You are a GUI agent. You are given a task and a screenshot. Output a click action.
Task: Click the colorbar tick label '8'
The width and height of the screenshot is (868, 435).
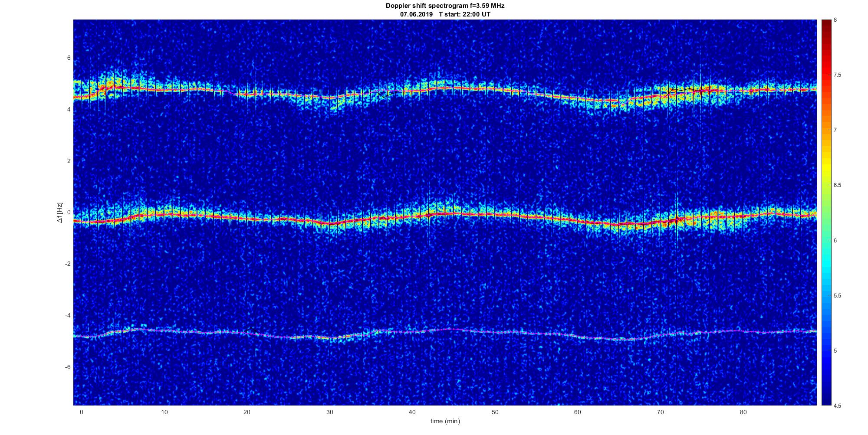835,20
